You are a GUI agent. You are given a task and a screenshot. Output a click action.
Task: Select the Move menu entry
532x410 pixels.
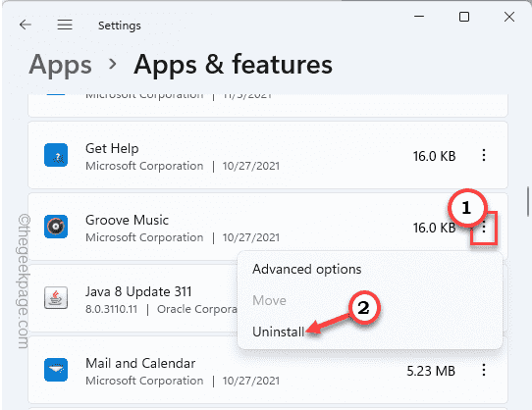pyautogui.click(x=269, y=300)
